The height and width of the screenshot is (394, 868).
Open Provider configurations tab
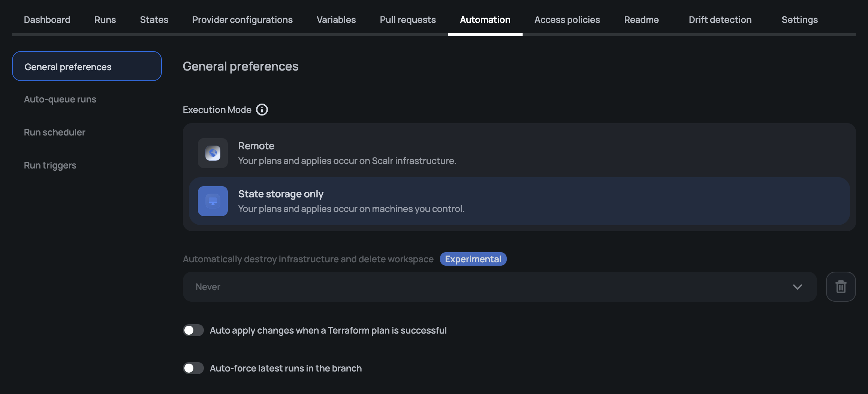click(242, 20)
